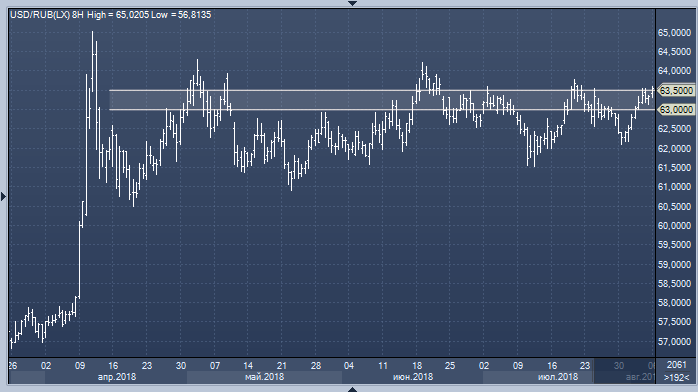This screenshot has height=392, width=698.
Task: Click the 59,5000 price axis label
Action: point(674,244)
